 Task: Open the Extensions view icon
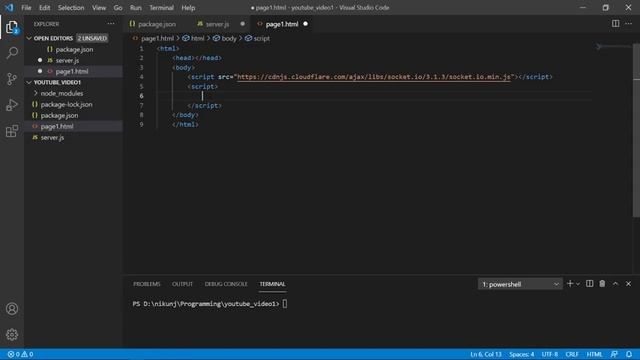[x=12, y=131]
